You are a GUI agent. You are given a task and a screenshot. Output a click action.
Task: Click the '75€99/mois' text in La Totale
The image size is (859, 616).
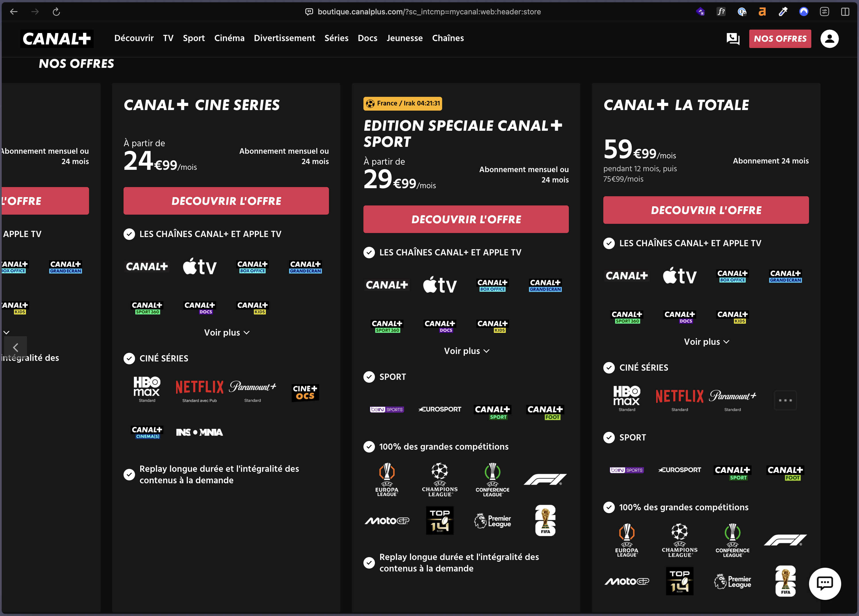coord(623,179)
